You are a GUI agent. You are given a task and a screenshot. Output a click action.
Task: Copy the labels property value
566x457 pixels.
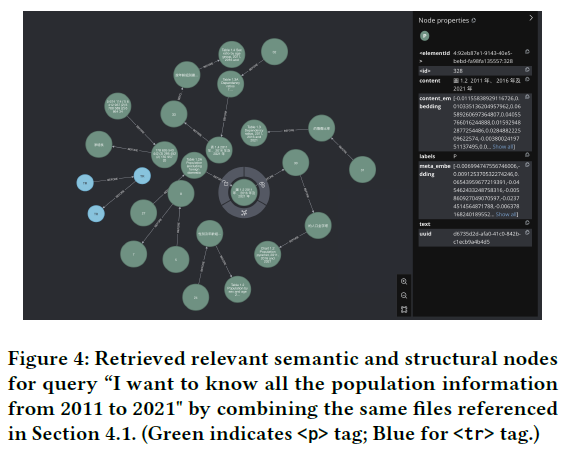pyautogui.click(x=527, y=155)
